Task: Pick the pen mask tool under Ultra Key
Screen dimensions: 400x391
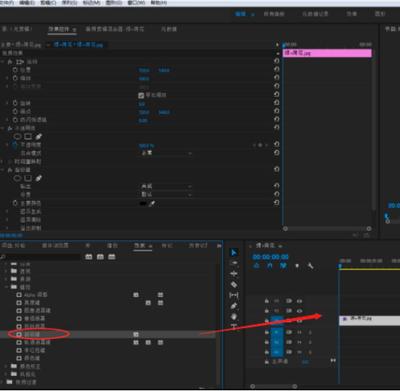Action: point(39,178)
